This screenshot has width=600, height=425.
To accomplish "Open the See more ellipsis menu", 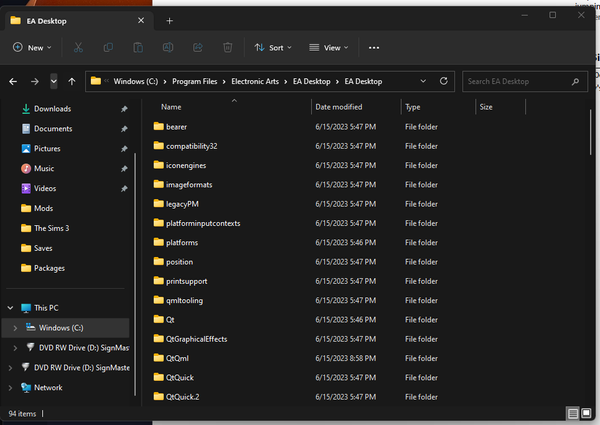I will [x=374, y=48].
